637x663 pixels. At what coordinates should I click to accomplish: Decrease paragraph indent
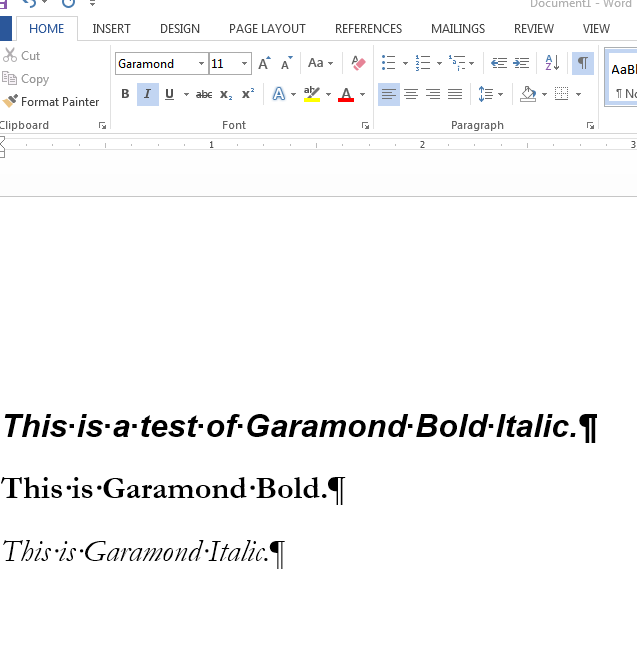coord(499,63)
